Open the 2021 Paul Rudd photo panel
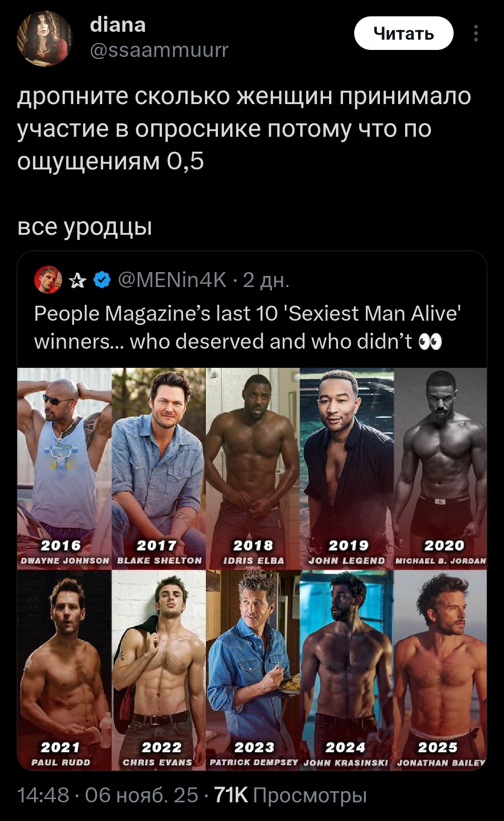This screenshot has width=504, height=821. click(64, 670)
